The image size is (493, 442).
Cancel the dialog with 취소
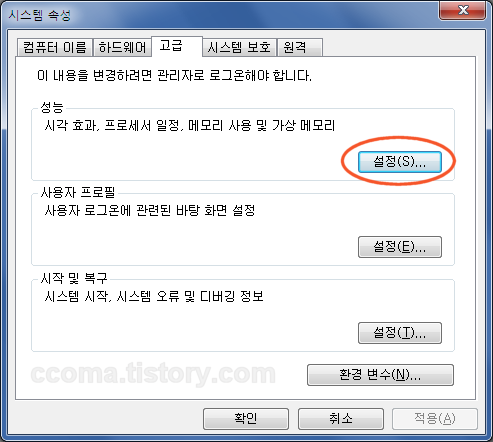point(341,419)
